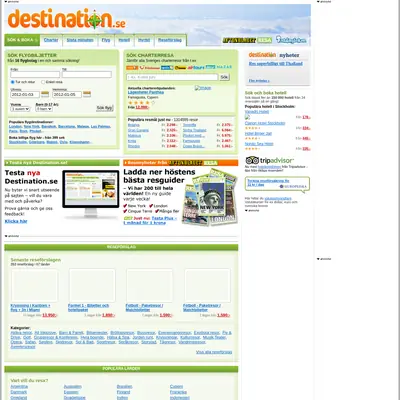
Task: Open the Argentina country link
Action: click(x=19, y=387)
